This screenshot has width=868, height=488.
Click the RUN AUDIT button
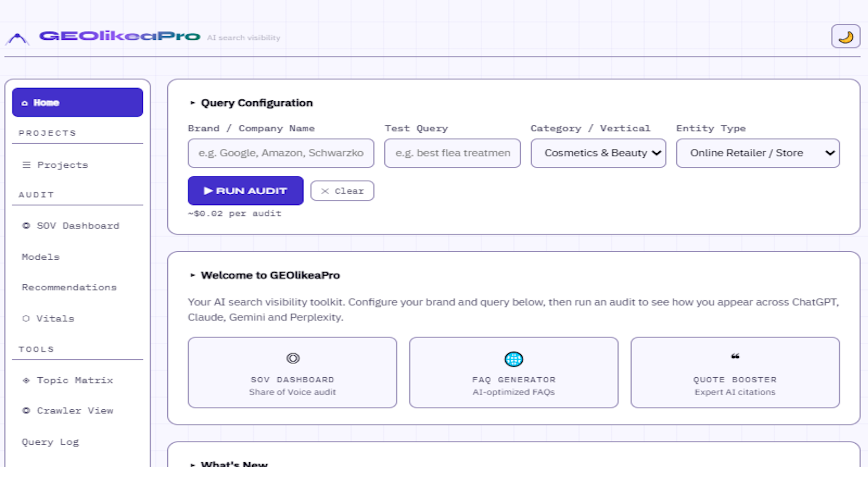[x=245, y=191]
